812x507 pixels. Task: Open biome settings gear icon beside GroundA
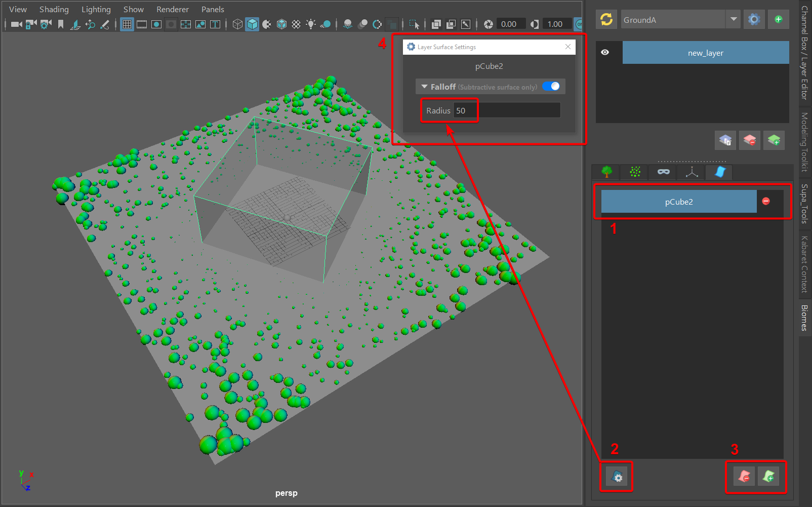point(754,19)
